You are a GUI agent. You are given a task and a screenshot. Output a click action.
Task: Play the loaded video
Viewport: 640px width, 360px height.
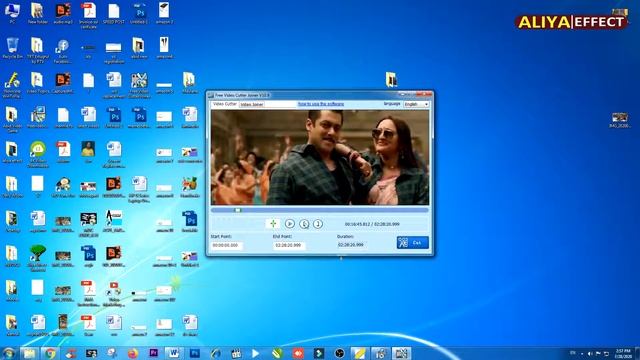coord(290,224)
